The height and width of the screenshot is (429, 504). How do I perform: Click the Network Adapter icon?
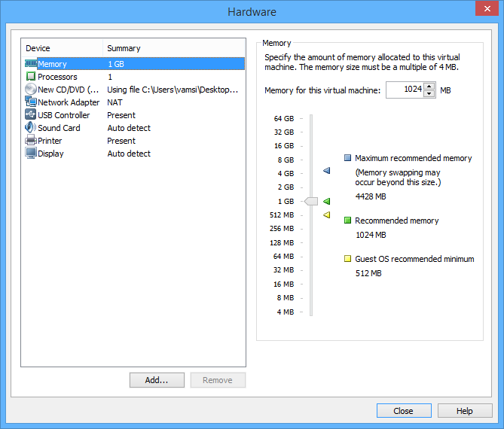pyautogui.click(x=31, y=102)
